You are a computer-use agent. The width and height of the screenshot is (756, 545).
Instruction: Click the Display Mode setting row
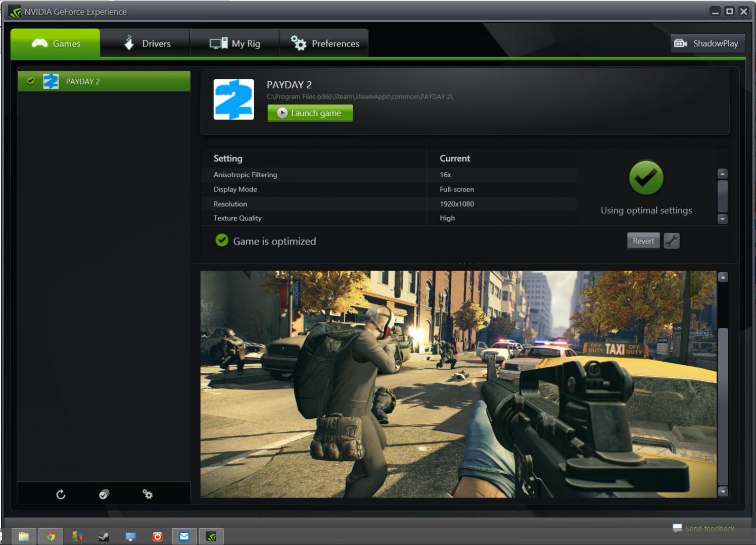point(389,189)
